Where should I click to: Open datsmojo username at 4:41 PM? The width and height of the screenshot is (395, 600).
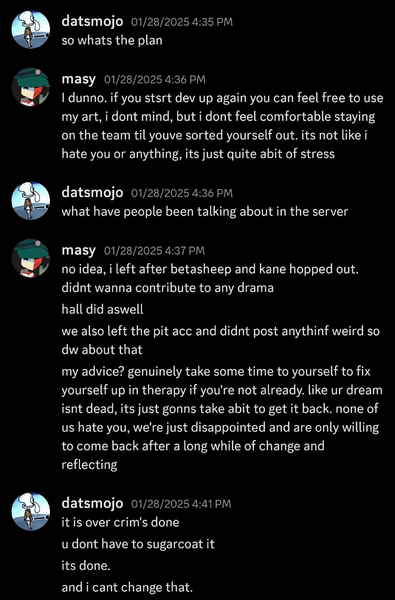point(92,503)
